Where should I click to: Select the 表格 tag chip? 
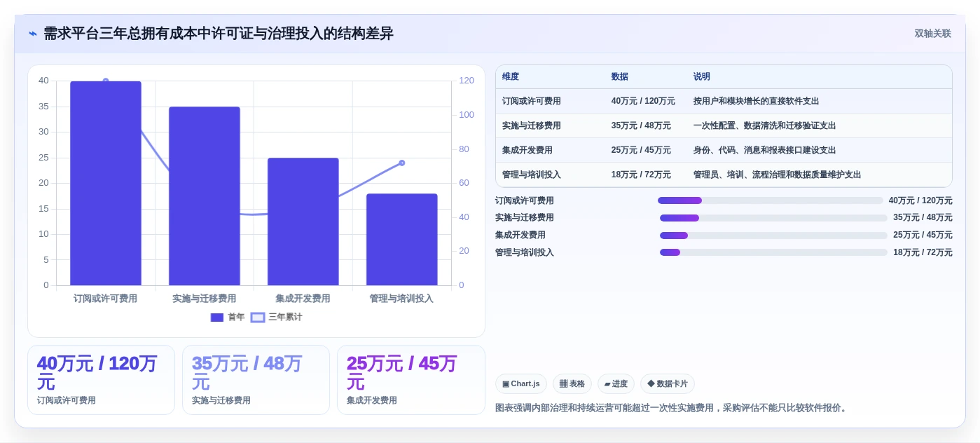click(572, 383)
